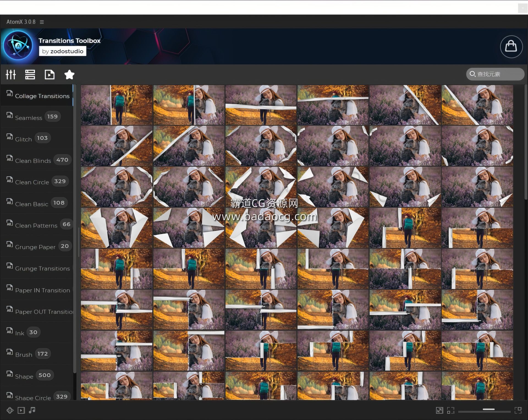528x420 pixels.
Task: Select third thumbnail in top row
Action: coord(261,105)
